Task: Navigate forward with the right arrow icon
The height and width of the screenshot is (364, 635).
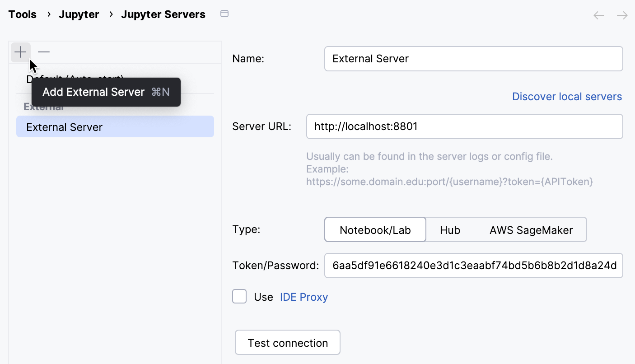Action: tap(622, 15)
